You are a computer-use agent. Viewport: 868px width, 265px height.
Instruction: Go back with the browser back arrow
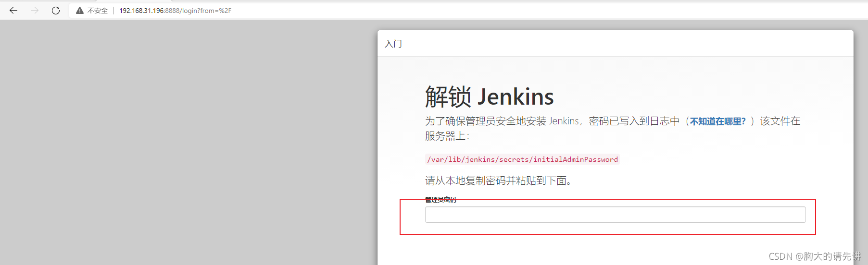[x=13, y=11]
